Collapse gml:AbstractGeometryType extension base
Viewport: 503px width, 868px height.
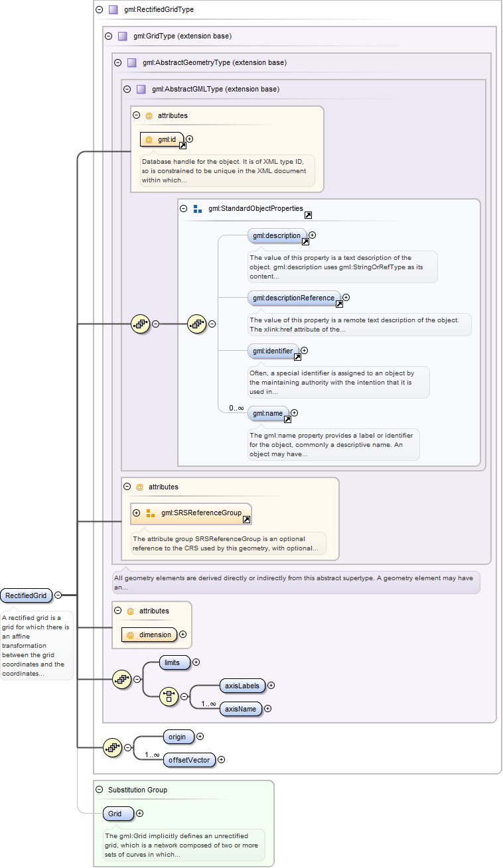pyautogui.click(x=118, y=62)
